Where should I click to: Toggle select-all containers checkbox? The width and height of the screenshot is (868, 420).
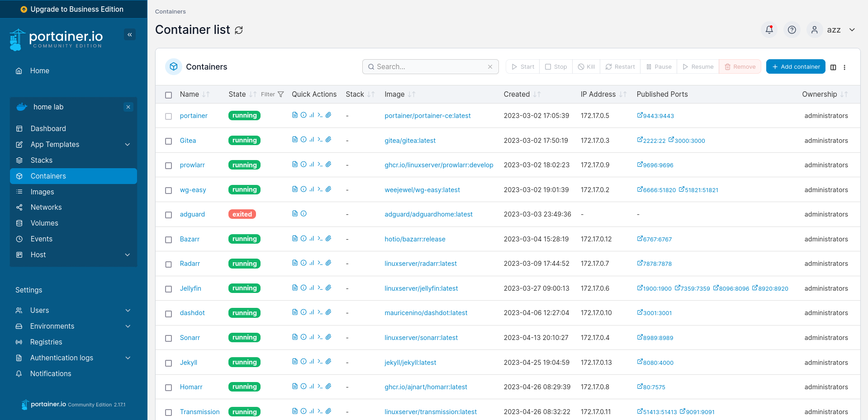(169, 95)
